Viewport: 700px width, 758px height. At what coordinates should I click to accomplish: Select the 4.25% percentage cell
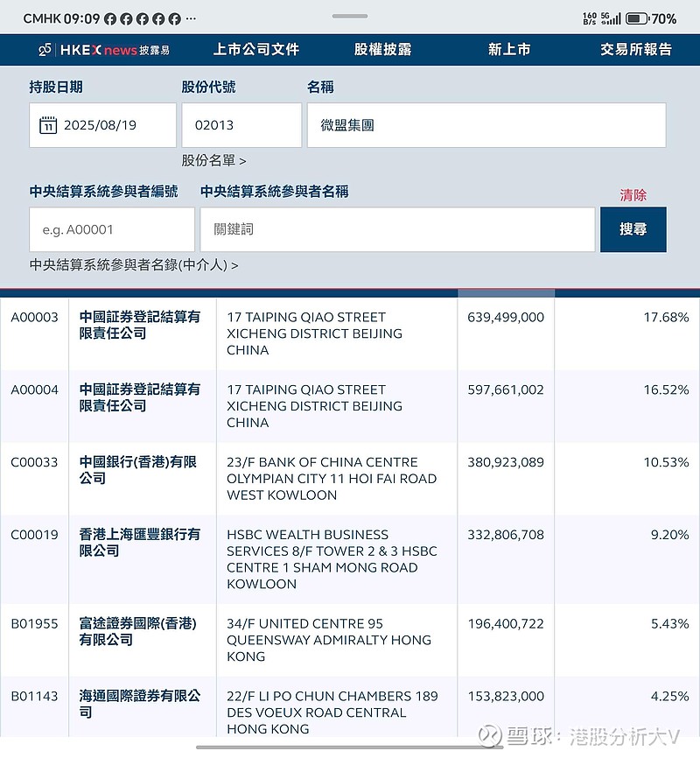pos(670,696)
